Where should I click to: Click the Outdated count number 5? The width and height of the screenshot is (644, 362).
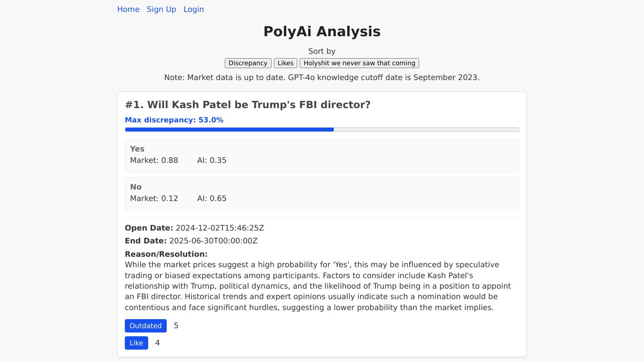pyautogui.click(x=176, y=326)
